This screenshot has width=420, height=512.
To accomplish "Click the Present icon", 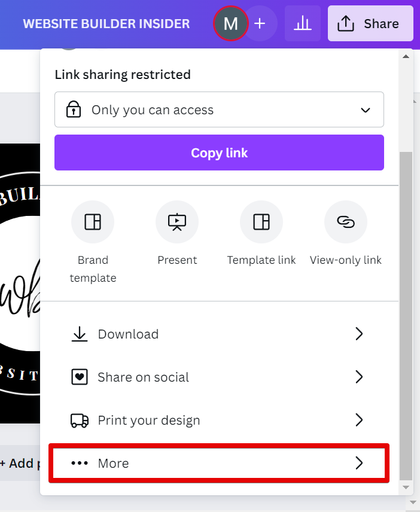I will [x=177, y=223].
